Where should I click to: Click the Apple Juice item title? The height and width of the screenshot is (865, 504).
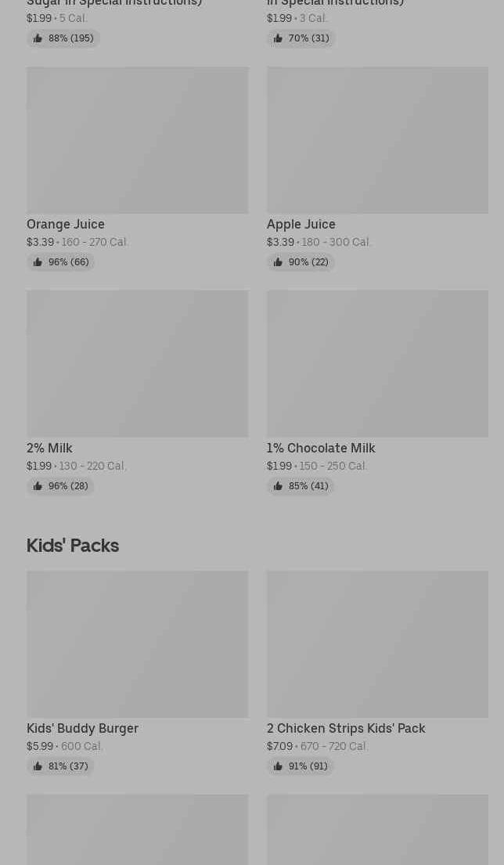point(301,225)
